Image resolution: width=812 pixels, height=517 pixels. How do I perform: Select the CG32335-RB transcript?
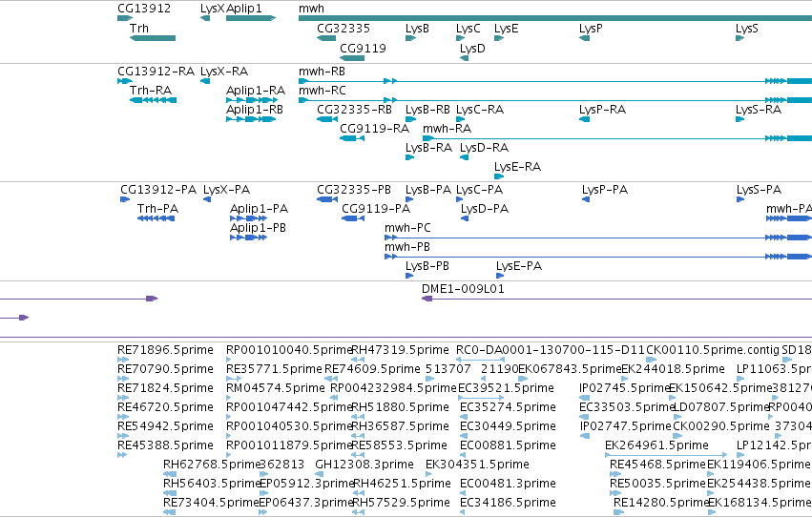(327, 119)
